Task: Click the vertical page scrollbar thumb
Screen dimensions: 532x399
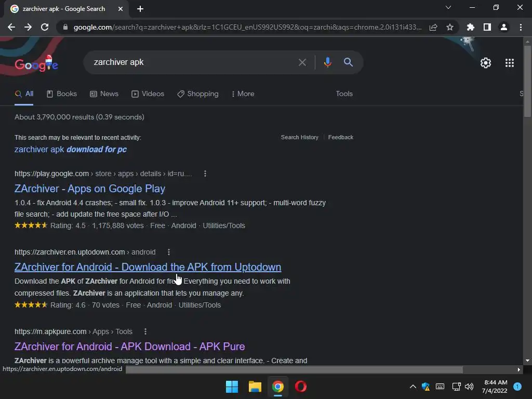Action: click(527, 82)
